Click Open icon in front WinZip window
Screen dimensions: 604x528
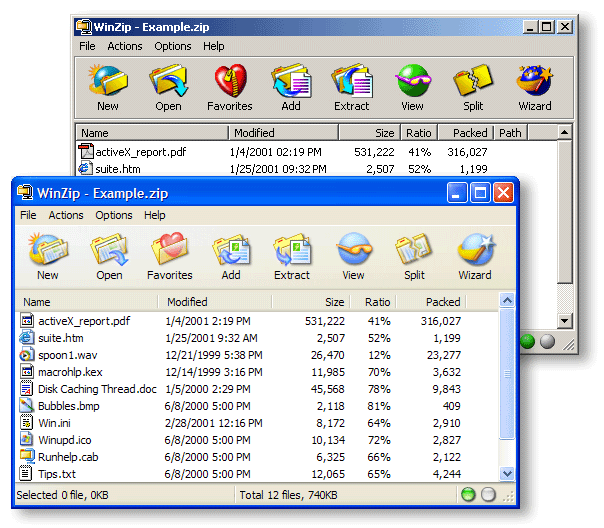(x=109, y=249)
